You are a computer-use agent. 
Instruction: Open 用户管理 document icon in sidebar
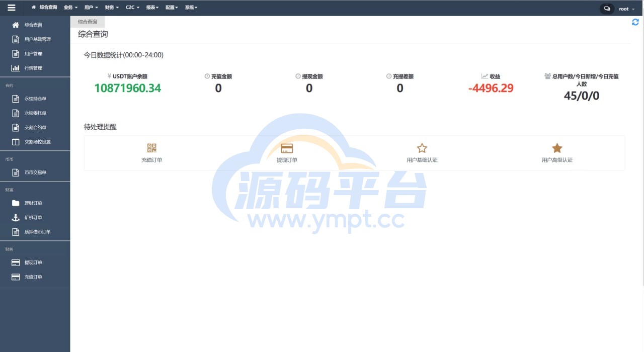coord(16,54)
